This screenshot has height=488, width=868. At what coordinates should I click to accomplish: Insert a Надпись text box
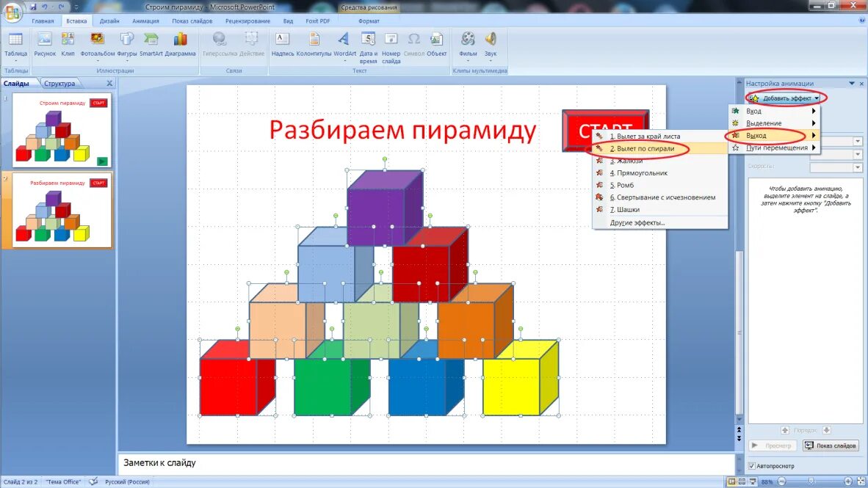point(282,45)
